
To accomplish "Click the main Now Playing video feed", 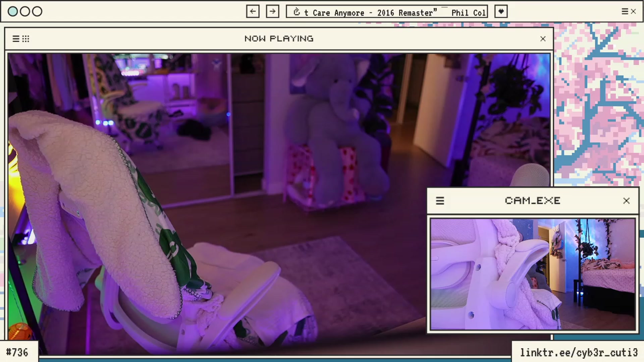I will tap(279, 204).
